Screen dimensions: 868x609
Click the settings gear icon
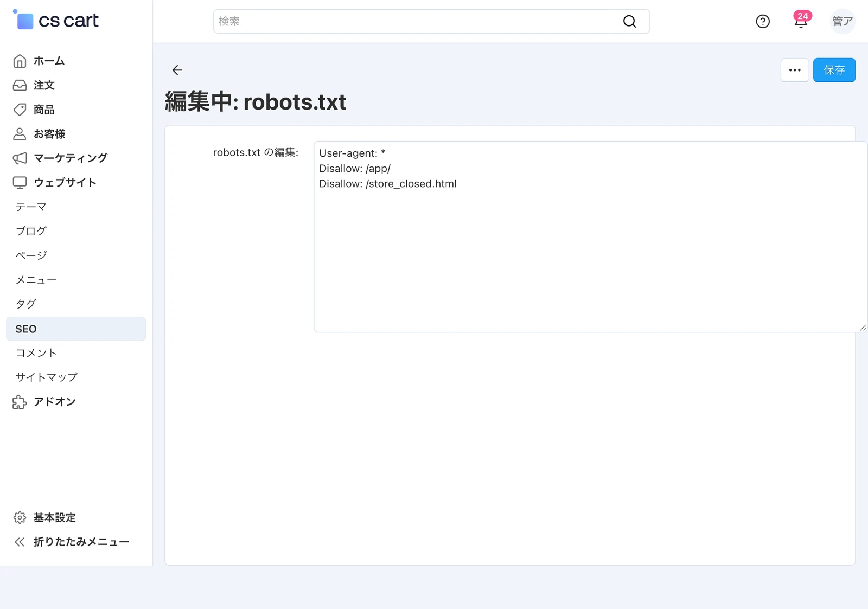[20, 518]
